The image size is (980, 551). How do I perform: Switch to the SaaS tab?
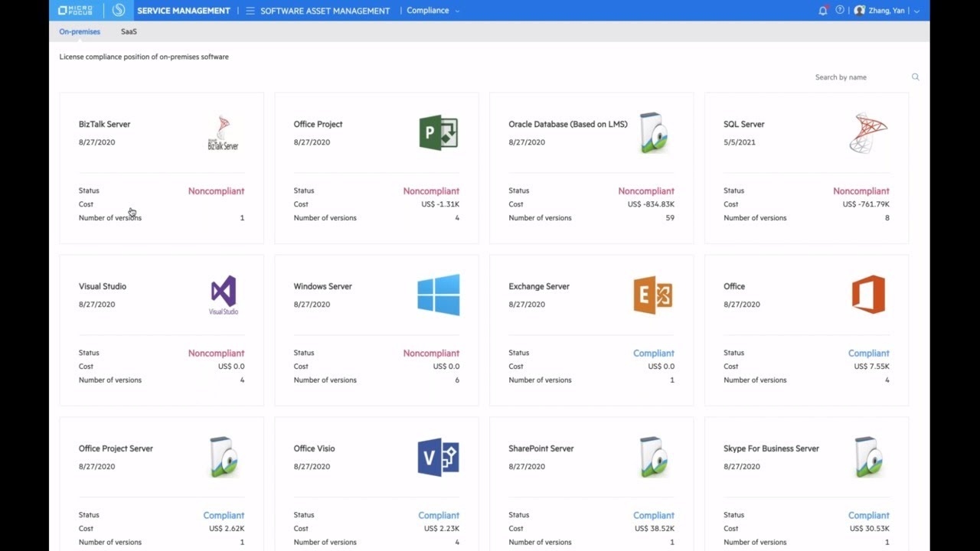129,31
